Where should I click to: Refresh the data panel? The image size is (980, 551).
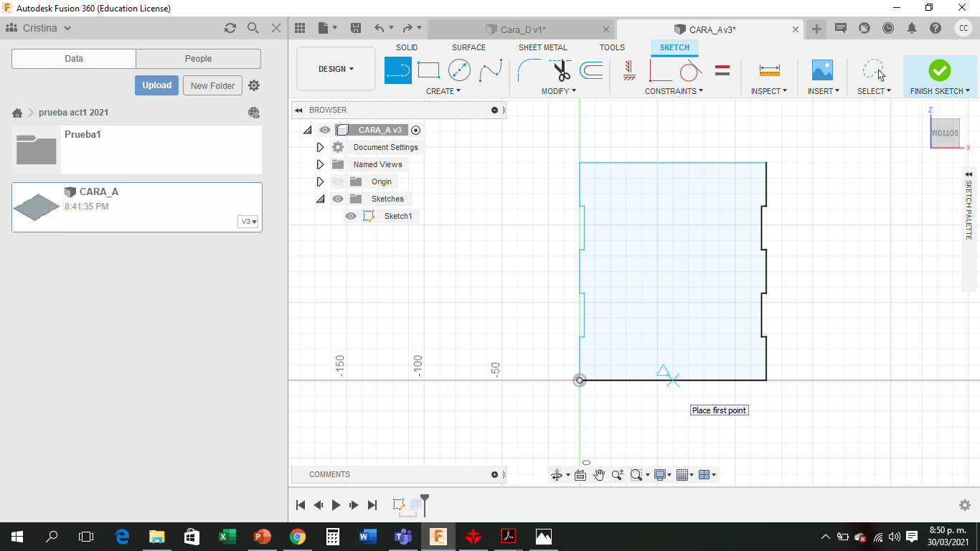click(x=230, y=28)
